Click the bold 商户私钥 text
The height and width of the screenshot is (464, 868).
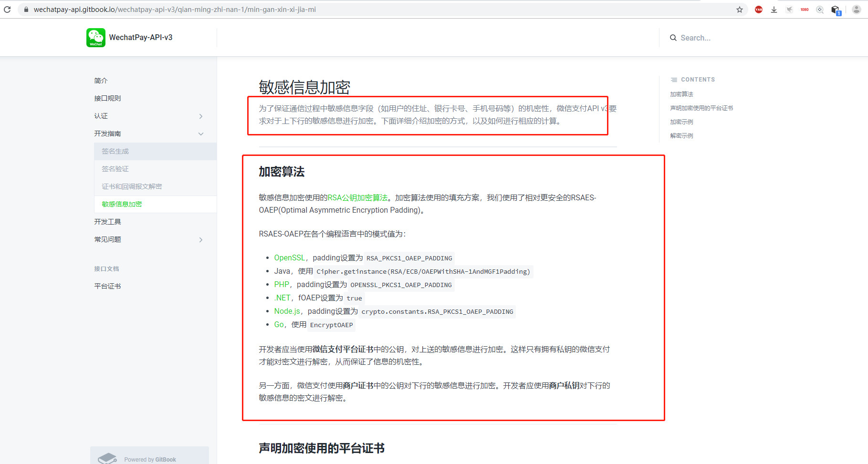click(x=564, y=385)
